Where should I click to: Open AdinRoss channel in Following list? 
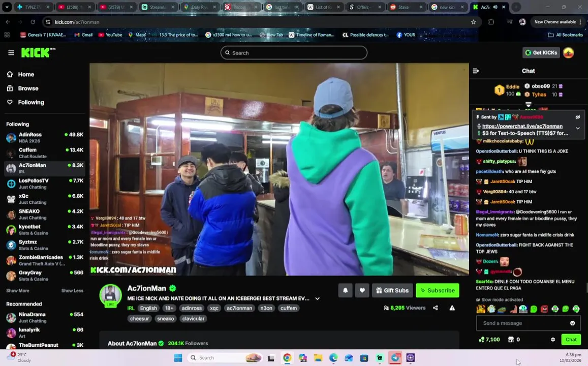click(45, 138)
